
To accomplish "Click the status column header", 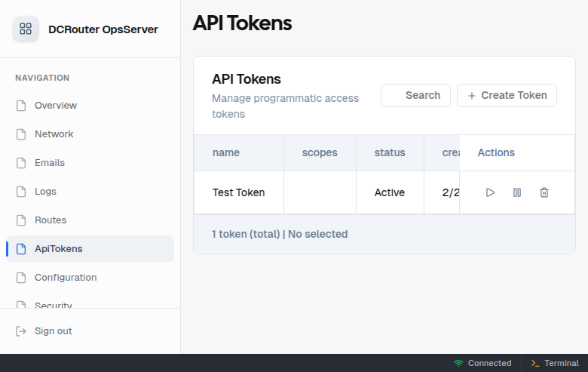I will (390, 152).
